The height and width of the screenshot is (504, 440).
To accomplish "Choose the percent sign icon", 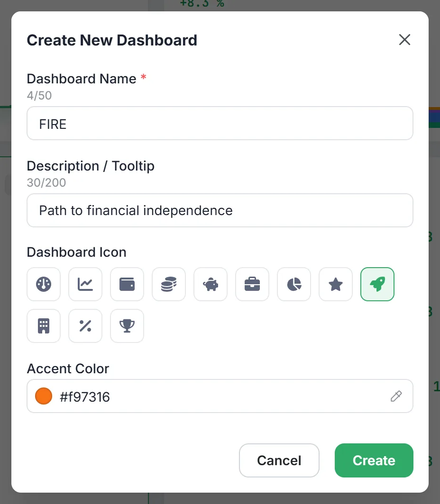I will tap(85, 326).
